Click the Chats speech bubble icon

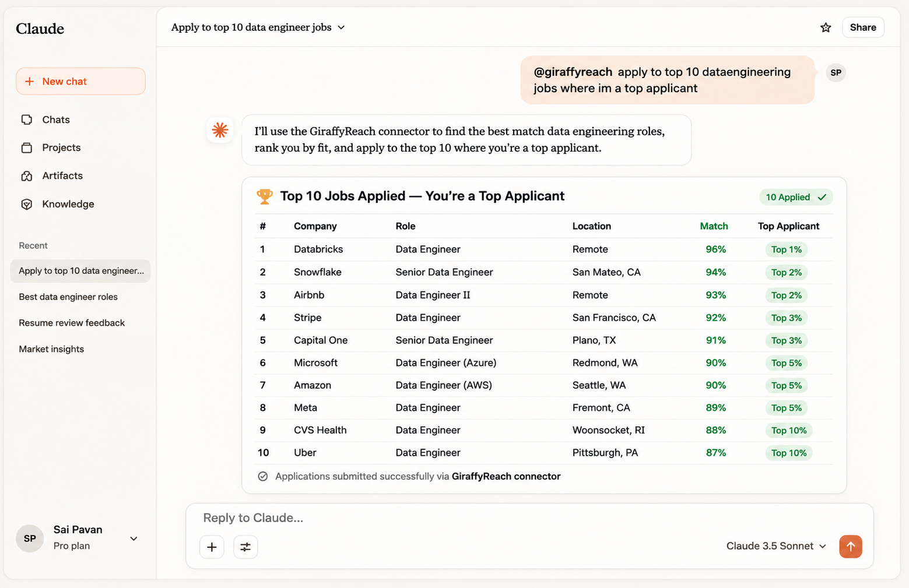pos(27,119)
